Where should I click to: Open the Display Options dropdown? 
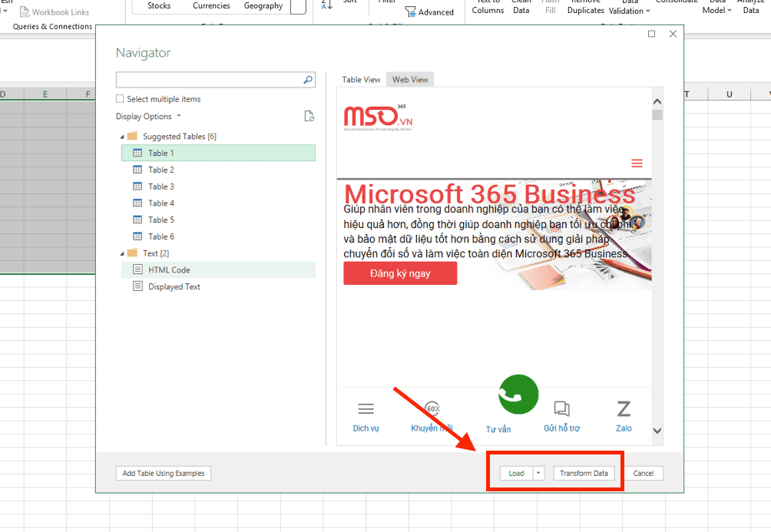[x=148, y=117]
